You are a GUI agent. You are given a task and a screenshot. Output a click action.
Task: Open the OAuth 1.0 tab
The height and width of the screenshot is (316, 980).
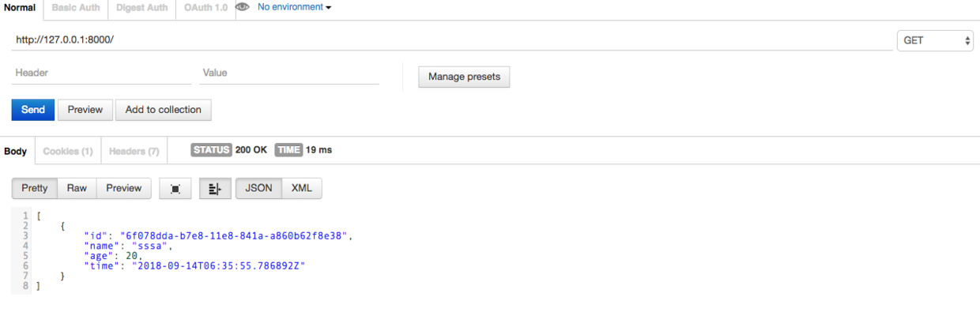click(x=205, y=8)
